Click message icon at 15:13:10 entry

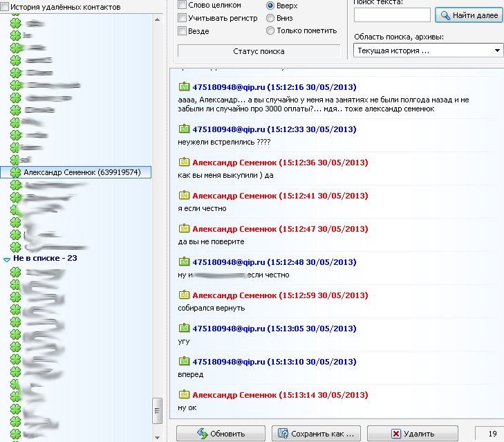pyautogui.click(x=184, y=361)
